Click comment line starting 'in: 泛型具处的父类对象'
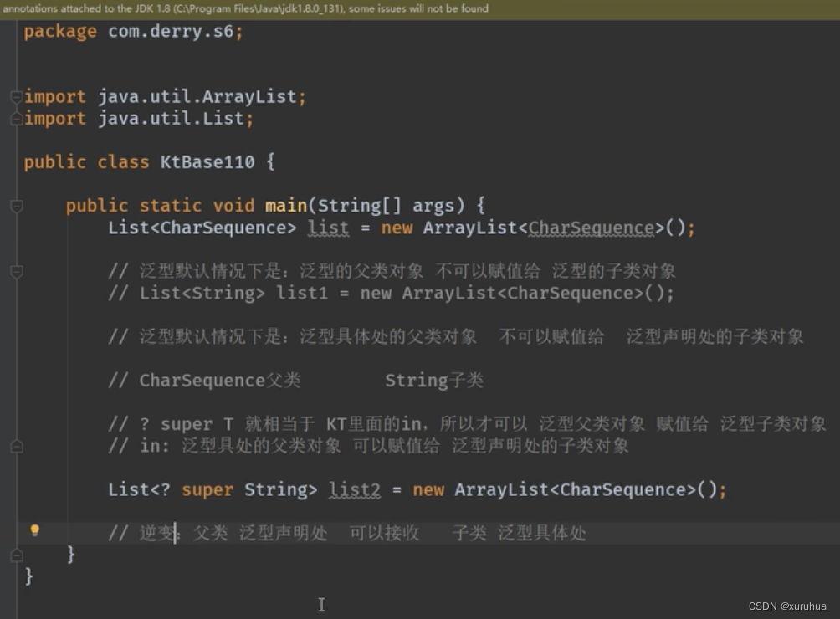840x619 pixels. 368,446
